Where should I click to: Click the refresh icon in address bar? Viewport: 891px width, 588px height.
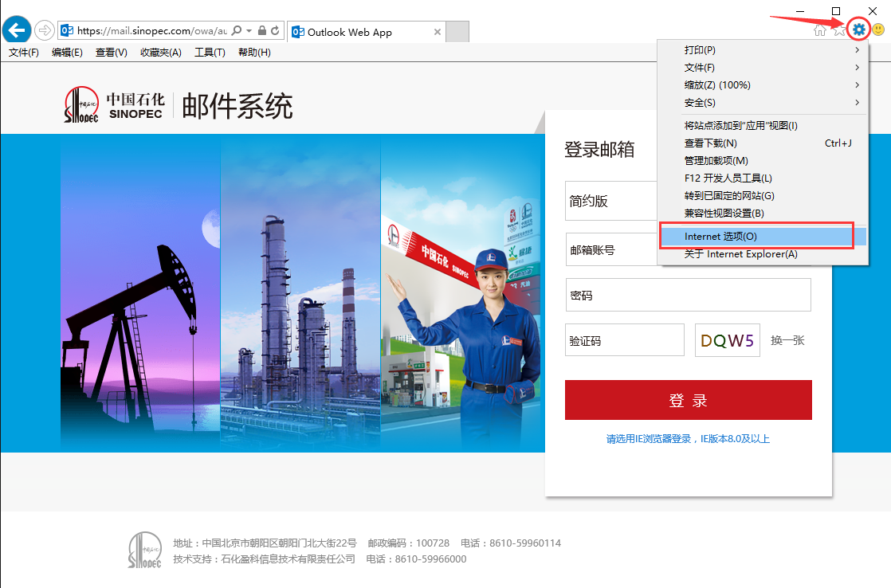pyautogui.click(x=275, y=30)
